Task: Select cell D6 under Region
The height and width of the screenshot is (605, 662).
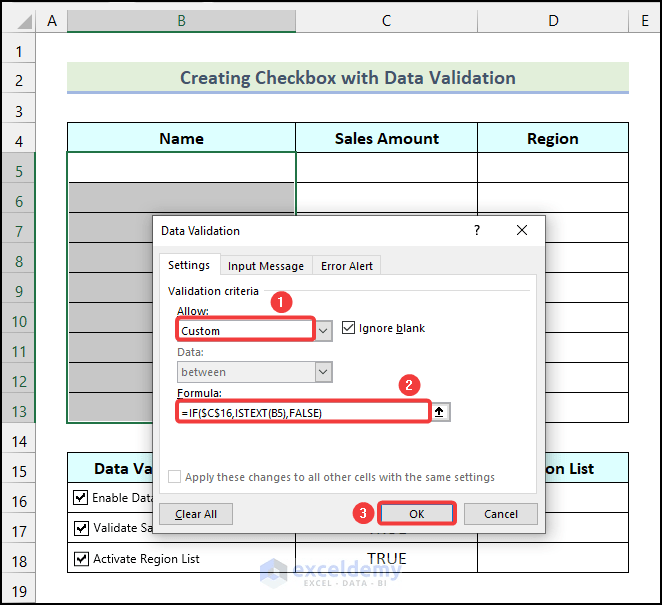Action: (x=553, y=198)
